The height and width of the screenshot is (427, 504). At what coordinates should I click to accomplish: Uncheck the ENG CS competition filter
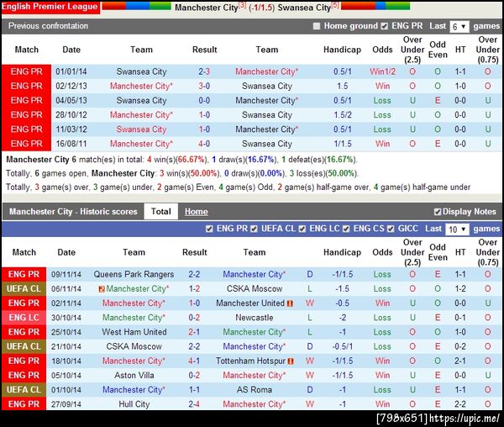346,229
